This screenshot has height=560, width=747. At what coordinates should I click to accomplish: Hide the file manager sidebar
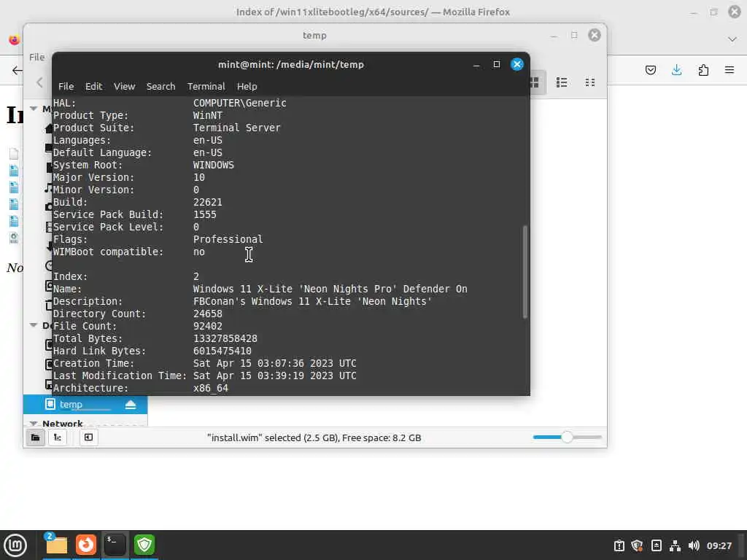pos(88,437)
